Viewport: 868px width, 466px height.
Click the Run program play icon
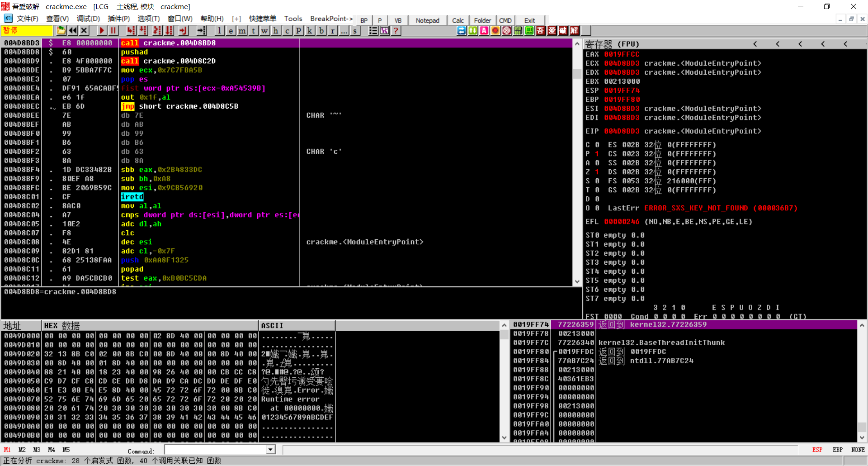pyautogui.click(x=102, y=31)
